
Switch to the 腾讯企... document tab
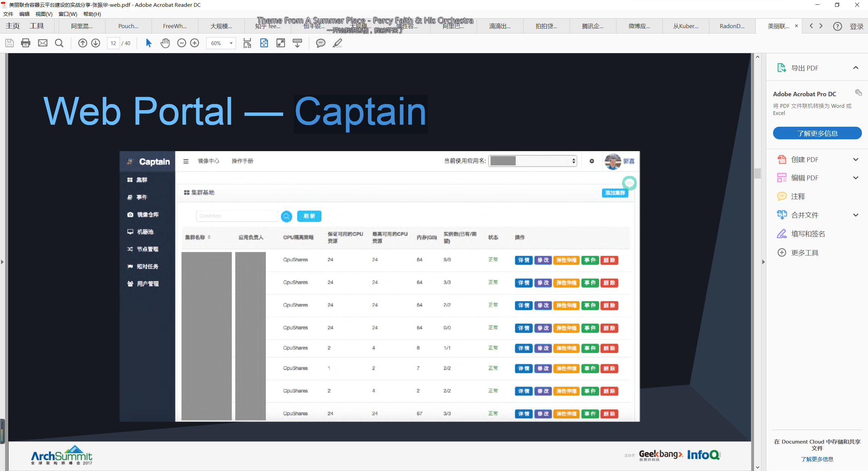[x=593, y=26]
